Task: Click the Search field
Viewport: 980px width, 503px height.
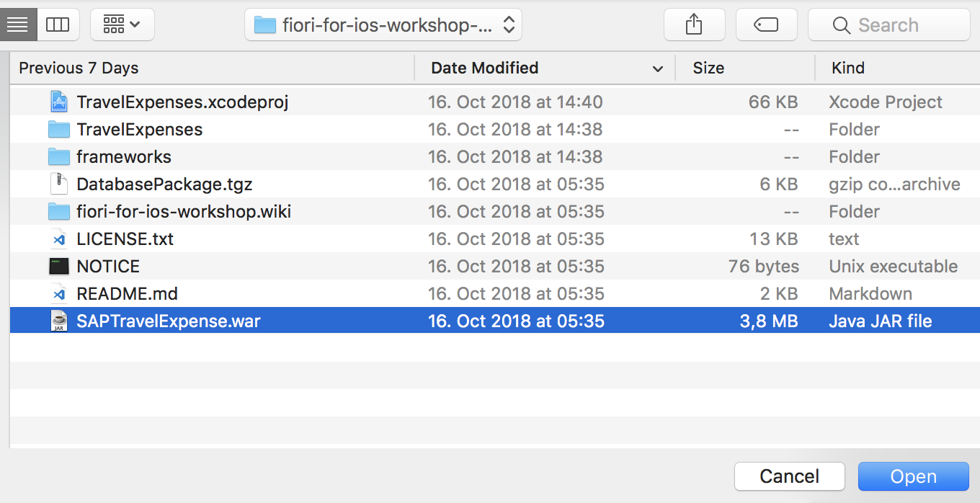Action: pyautogui.click(x=889, y=25)
